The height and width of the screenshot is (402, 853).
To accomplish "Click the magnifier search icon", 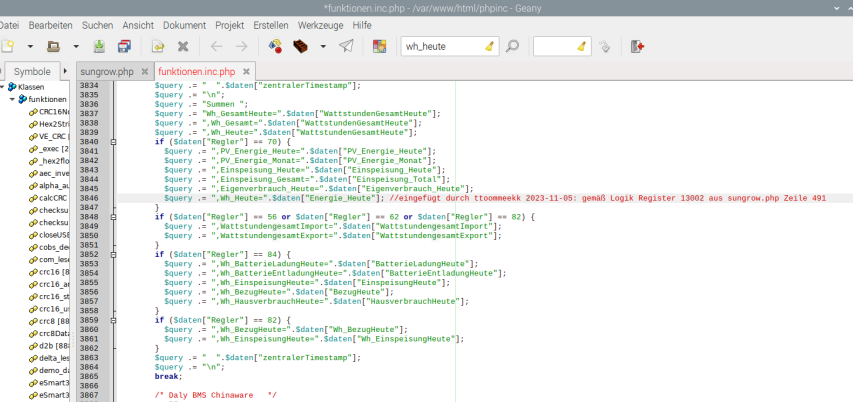I will (x=512, y=46).
